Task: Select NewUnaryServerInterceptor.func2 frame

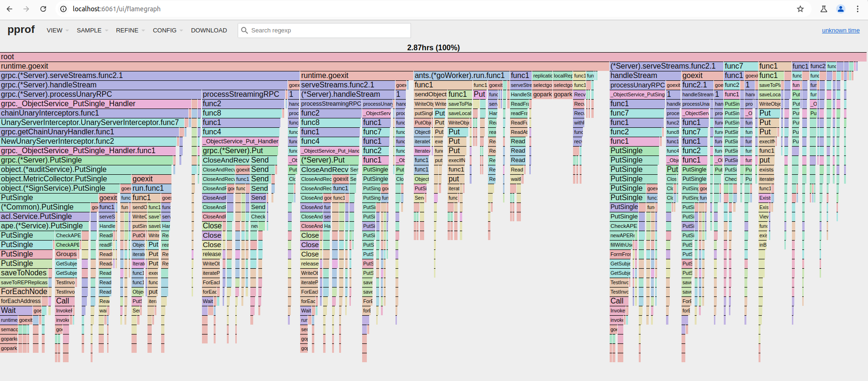Action: pyautogui.click(x=88, y=141)
